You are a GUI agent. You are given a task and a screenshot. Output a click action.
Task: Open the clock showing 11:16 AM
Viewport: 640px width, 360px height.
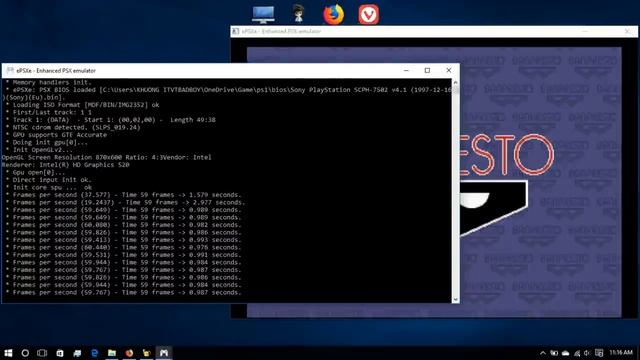click(621, 352)
